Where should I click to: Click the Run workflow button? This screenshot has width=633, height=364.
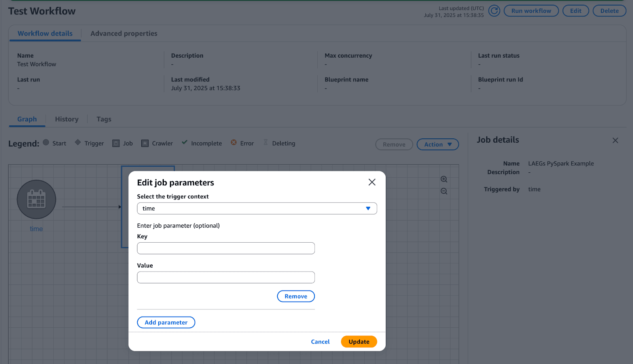click(x=531, y=11)
